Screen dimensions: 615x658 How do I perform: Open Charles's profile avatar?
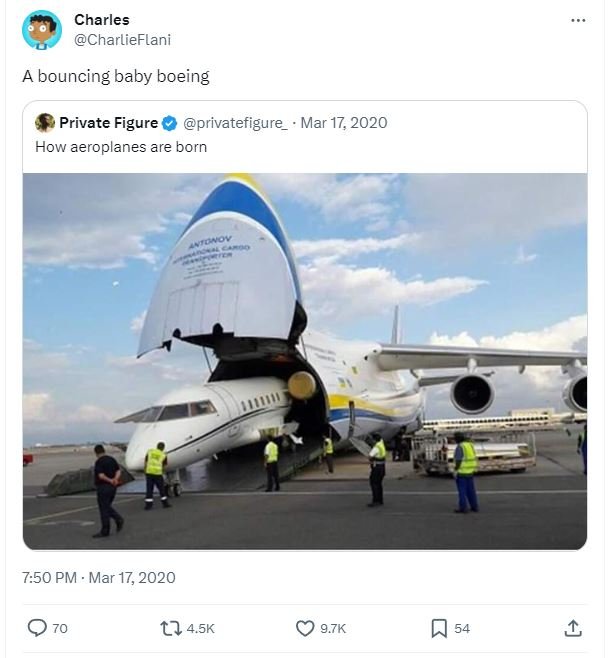pyautogui.click(x=42, y=30)
